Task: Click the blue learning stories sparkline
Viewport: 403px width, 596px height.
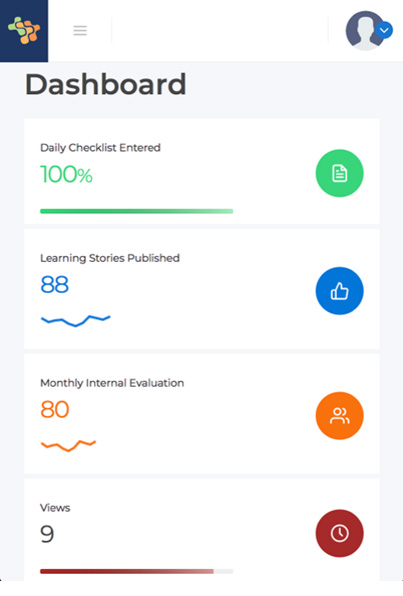Action: (x=76, y=320)
